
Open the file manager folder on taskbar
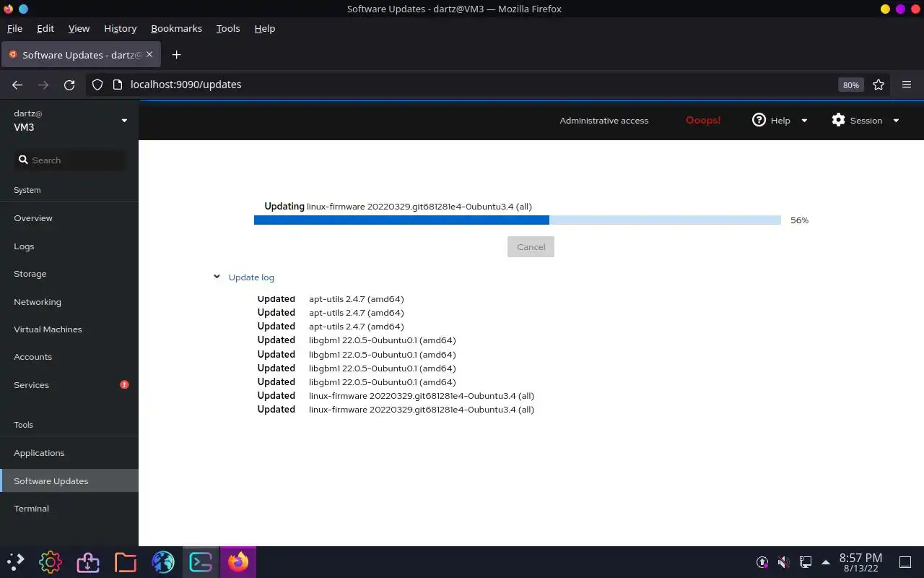[x=126, y=561]
